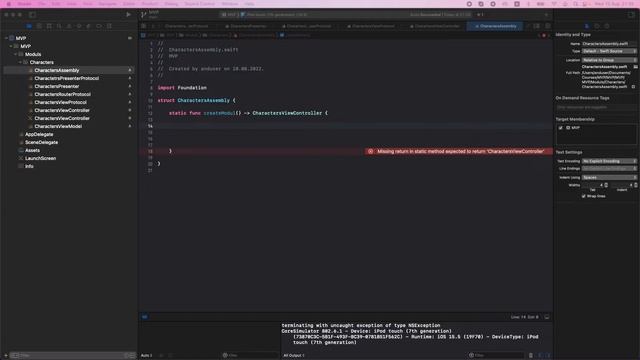Select the History inspector icon
The width and height of the screenshot is (640, 360).
point(597,26)
